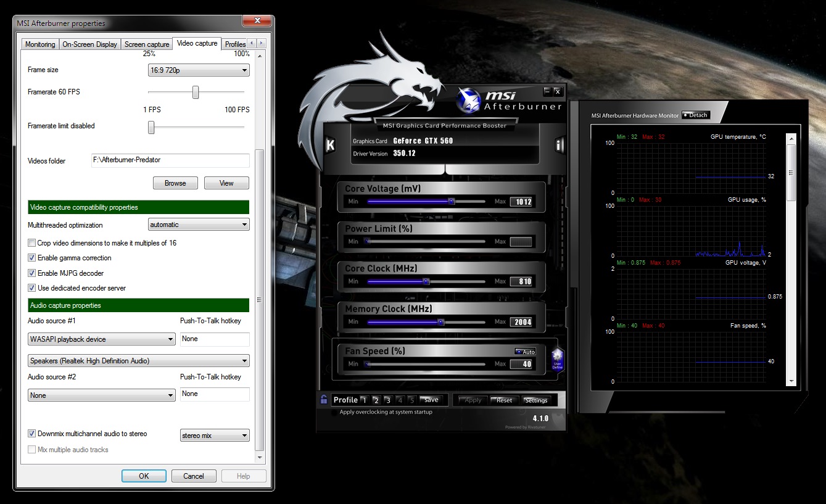826x504 pixels.
Task: Click hardware monitor scrollbar down arrow
Action: pos(791,381)
